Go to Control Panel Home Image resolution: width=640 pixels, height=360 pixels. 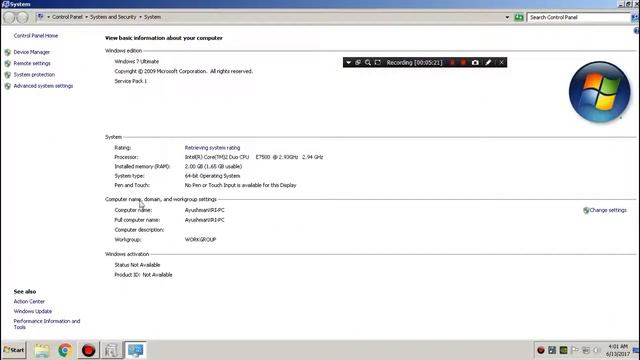coord(36,36)
